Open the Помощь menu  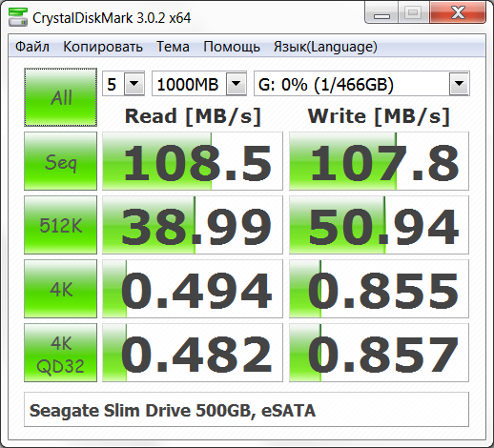pos(232,47)
